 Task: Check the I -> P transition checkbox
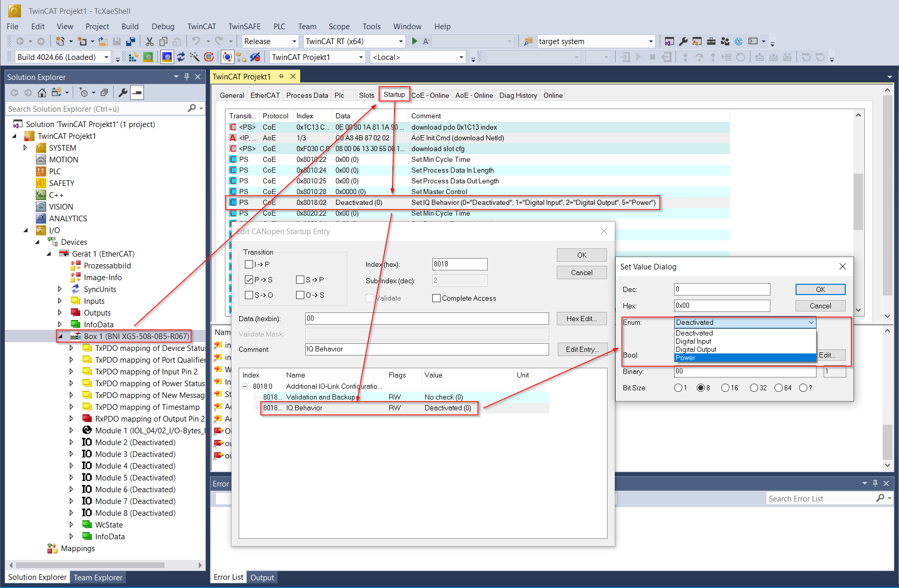249,264
